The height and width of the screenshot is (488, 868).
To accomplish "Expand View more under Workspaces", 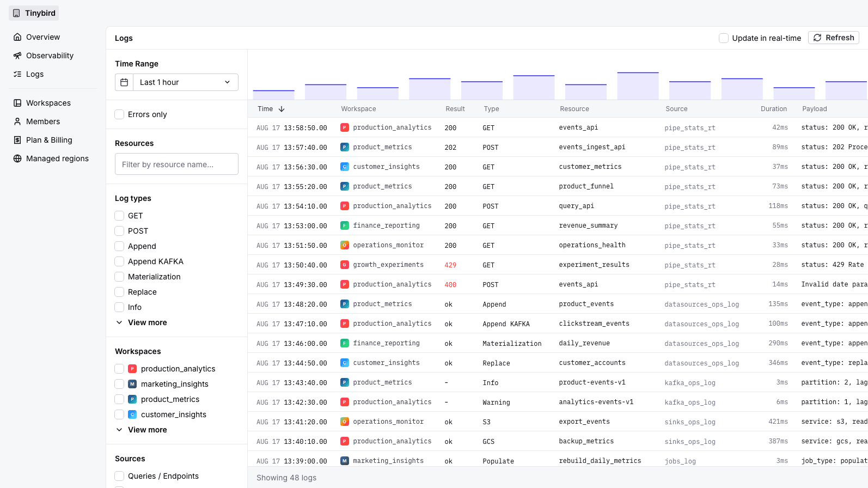I will pyautogui.click(x=142, y=430).
